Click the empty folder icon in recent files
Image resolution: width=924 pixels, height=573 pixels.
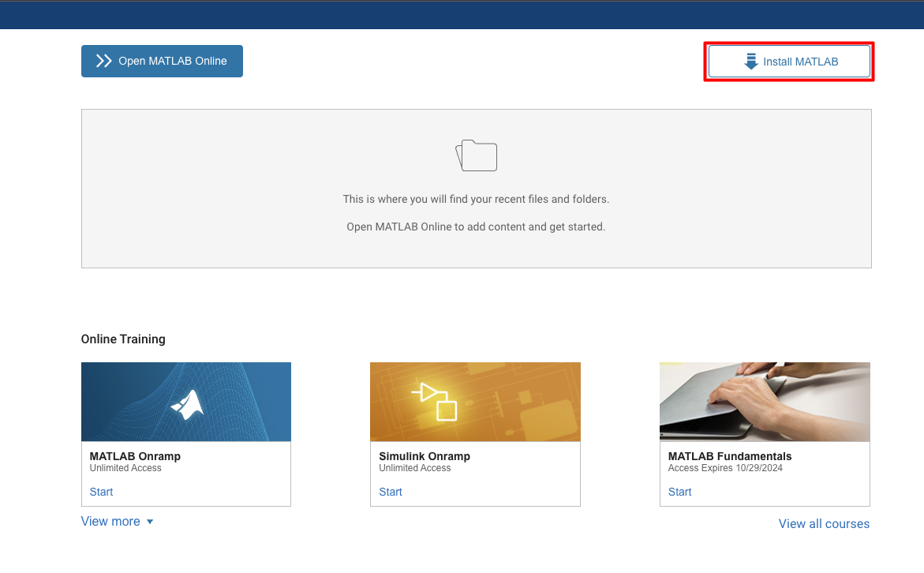(x=476, y=155)
